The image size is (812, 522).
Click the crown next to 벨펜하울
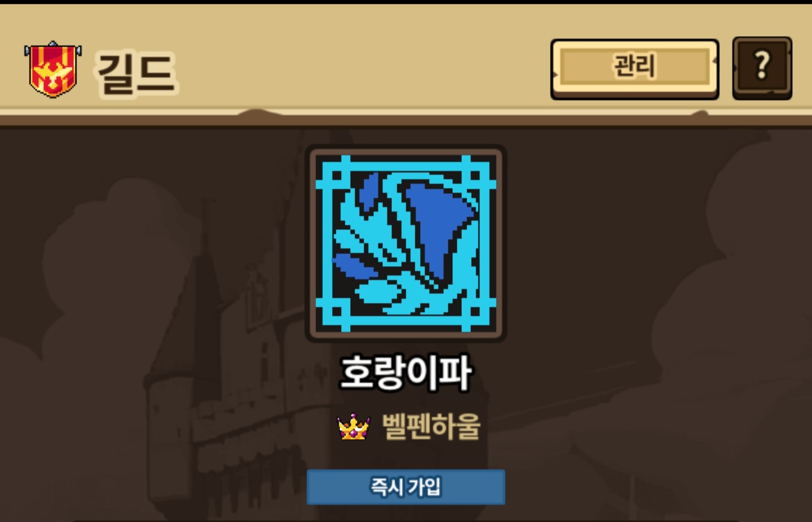click(354, 427)
